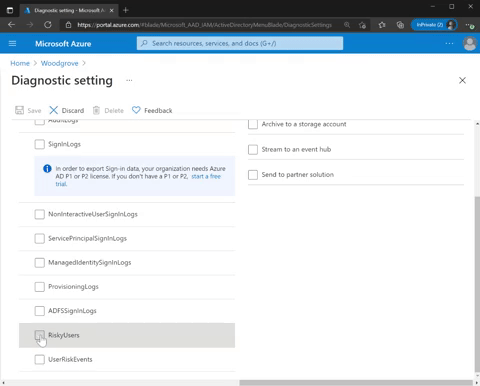This screenshot has width=480, height=386.
Task: Tick Archive to a storage account
Action: click(253, 124)
